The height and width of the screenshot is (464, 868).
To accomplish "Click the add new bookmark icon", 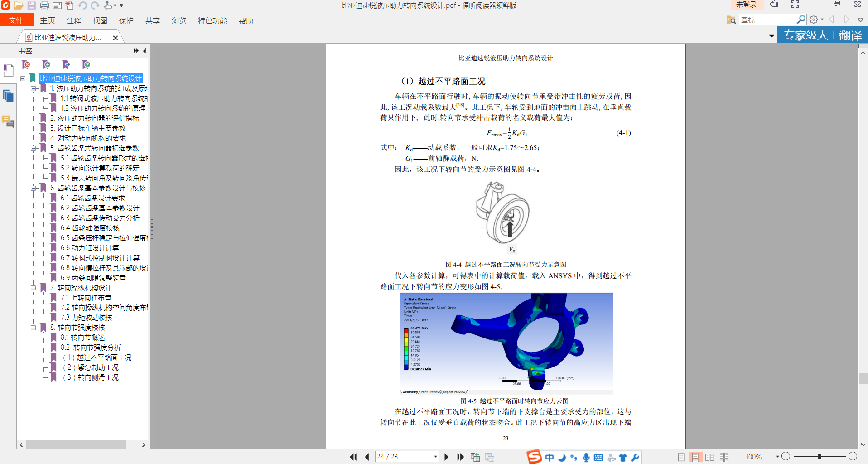I will point(46,65).
